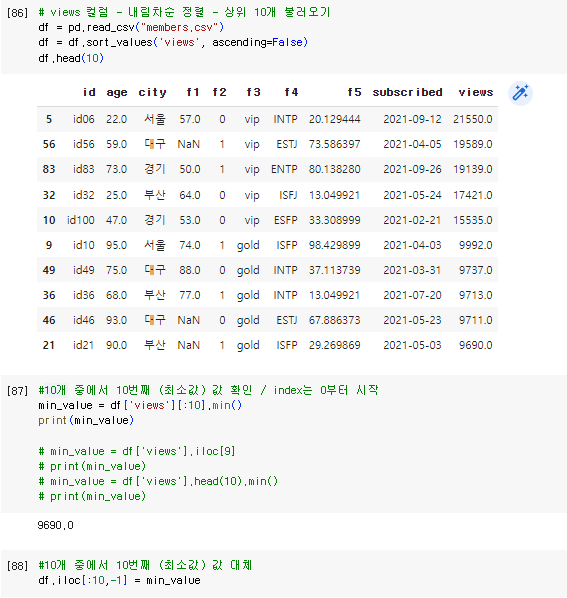Click views value 15535.0
The height and width of the screenshot is (598, 567).
[472, 220]
